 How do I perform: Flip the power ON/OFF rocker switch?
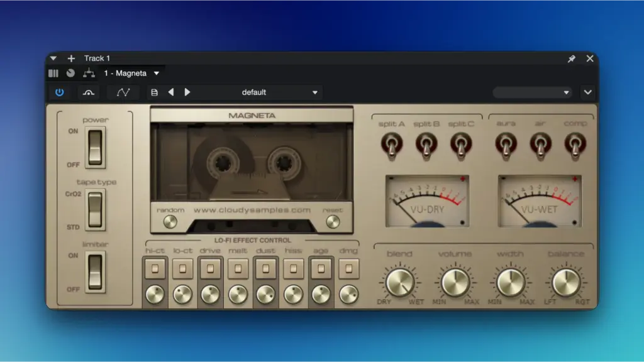pos(96,147)
